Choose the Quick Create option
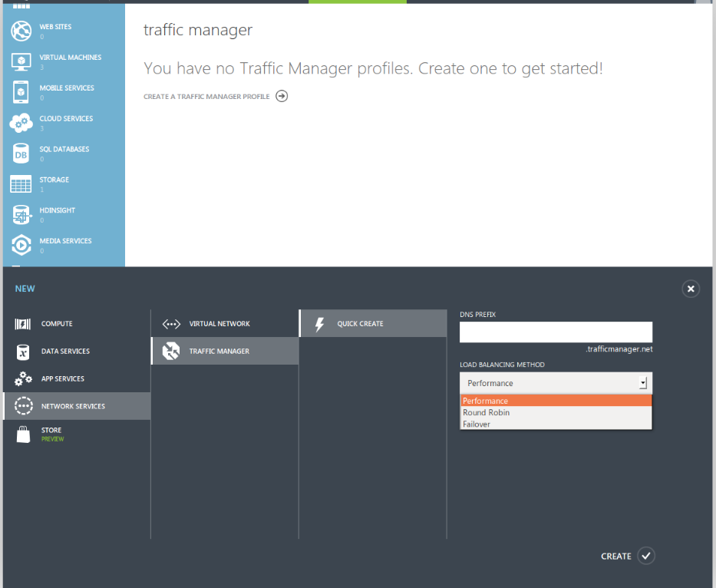This screenshot has height=588, width=716. [x=373, y=323]
